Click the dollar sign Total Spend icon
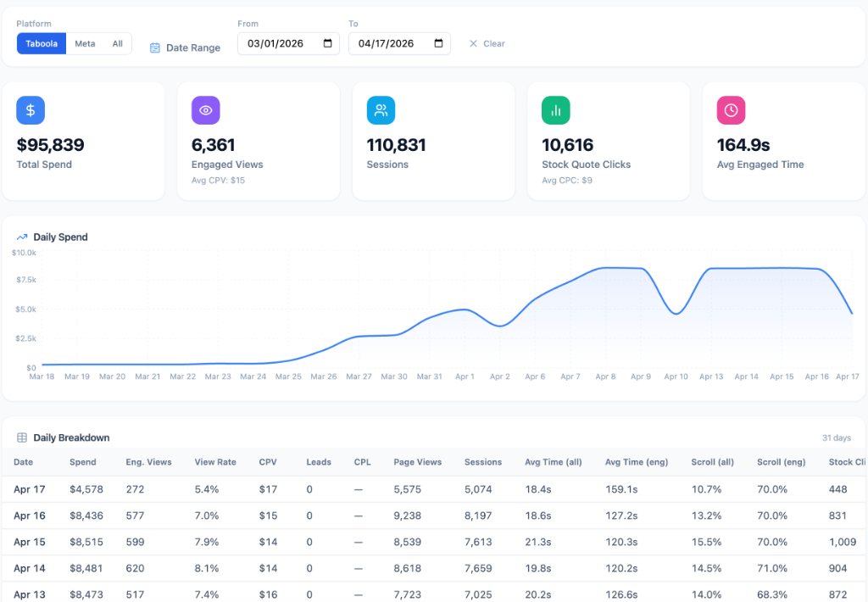 click(x=31, y=110)
